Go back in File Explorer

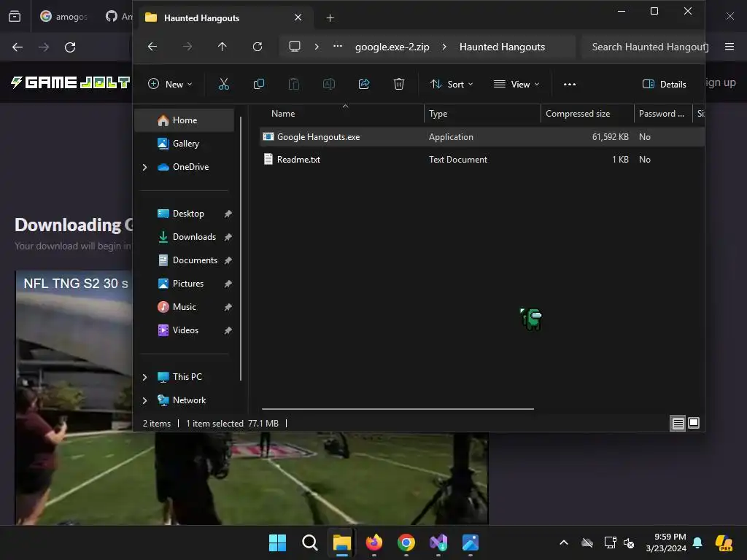tap(152, 47)
